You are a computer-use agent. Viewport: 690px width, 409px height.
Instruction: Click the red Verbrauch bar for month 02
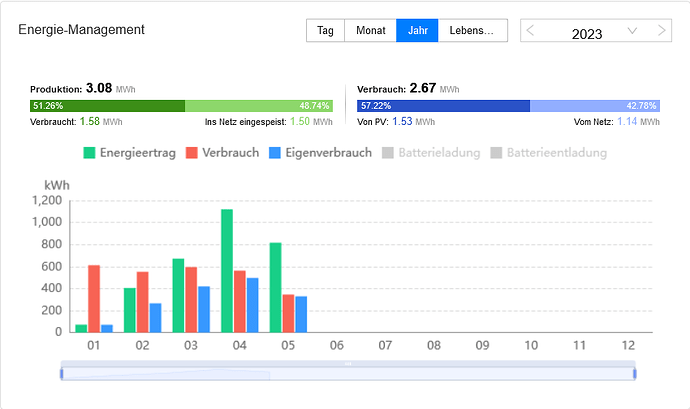(x=143, y=302)
